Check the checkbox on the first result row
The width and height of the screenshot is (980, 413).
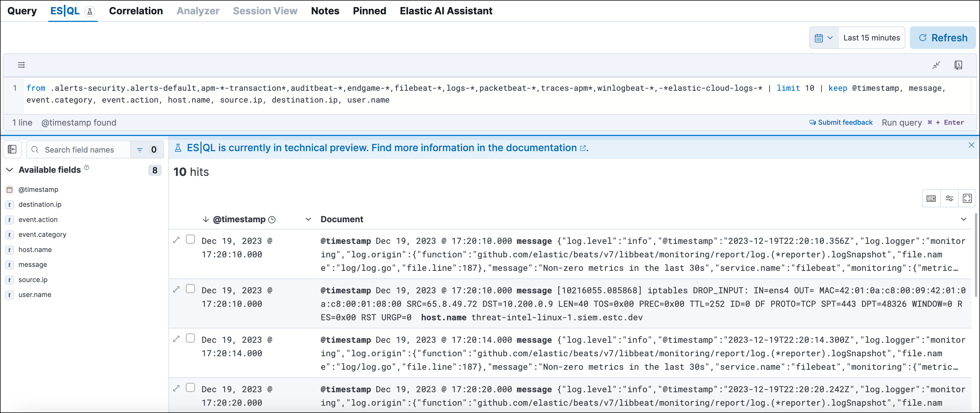pyautogui.click(x=191, y=239)
